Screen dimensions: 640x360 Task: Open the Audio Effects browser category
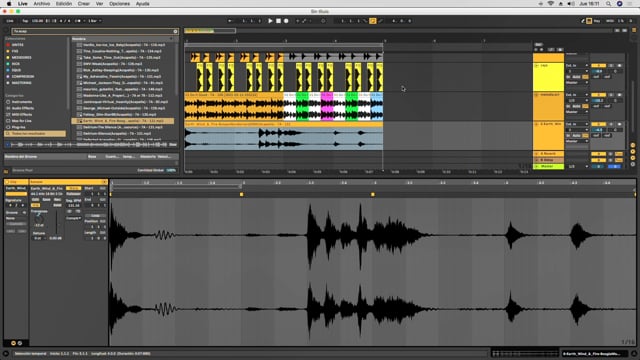(22, 108)
